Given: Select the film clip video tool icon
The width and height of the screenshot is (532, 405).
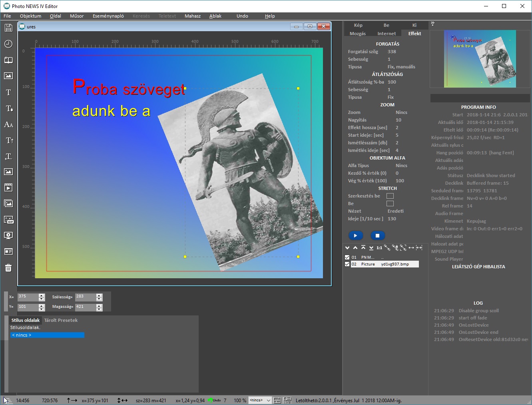Looking at the screenshot, I should coord(8,188).
